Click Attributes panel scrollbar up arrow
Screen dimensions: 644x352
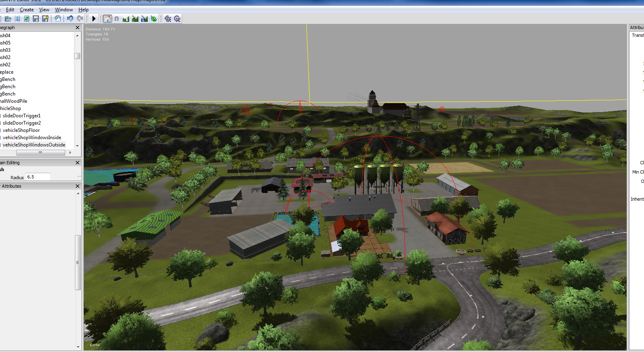point(78,193)
